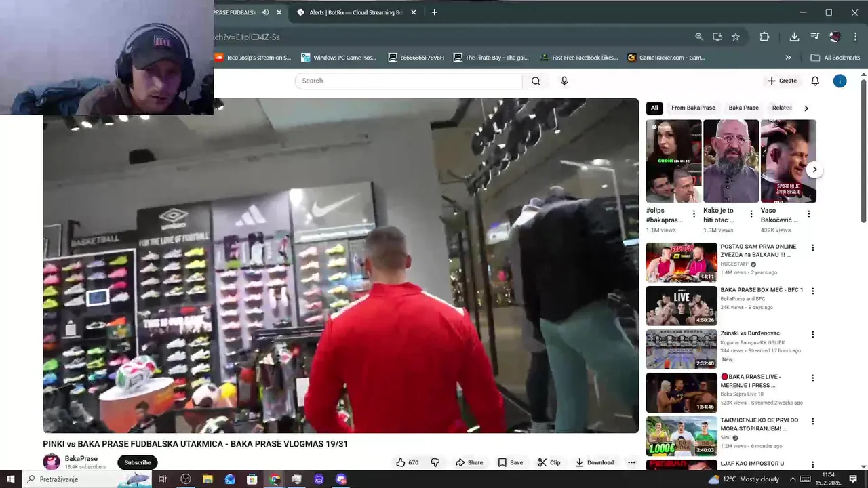
Task: Expand hidden bookmarks with the chevron
Action: (788, 58)
